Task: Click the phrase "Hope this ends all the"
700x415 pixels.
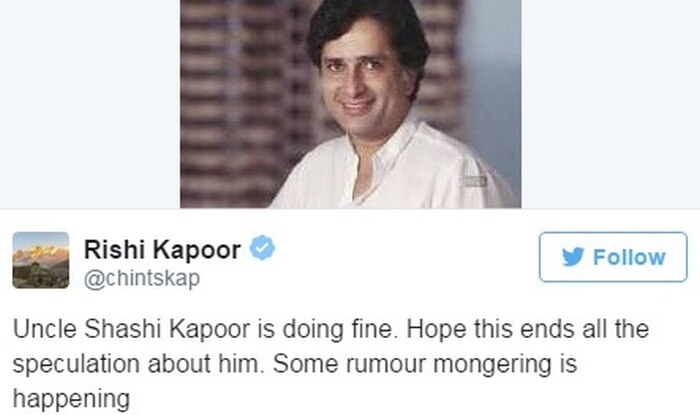Action: 528,329
